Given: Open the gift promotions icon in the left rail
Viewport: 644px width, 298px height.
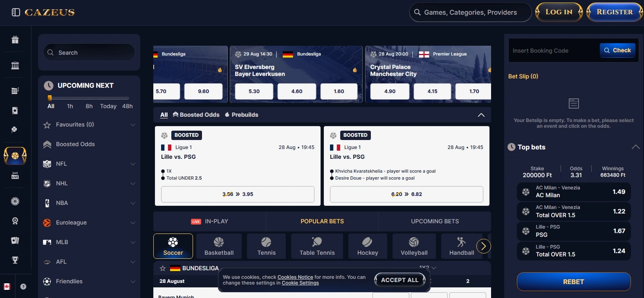Looking at the screenshot, I should coord(15,40).
